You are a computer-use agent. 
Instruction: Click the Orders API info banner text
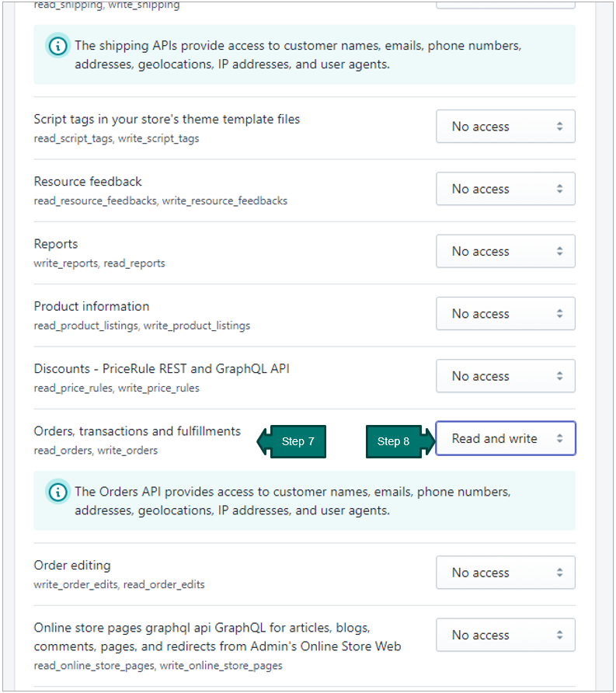(x=293, y=501)
